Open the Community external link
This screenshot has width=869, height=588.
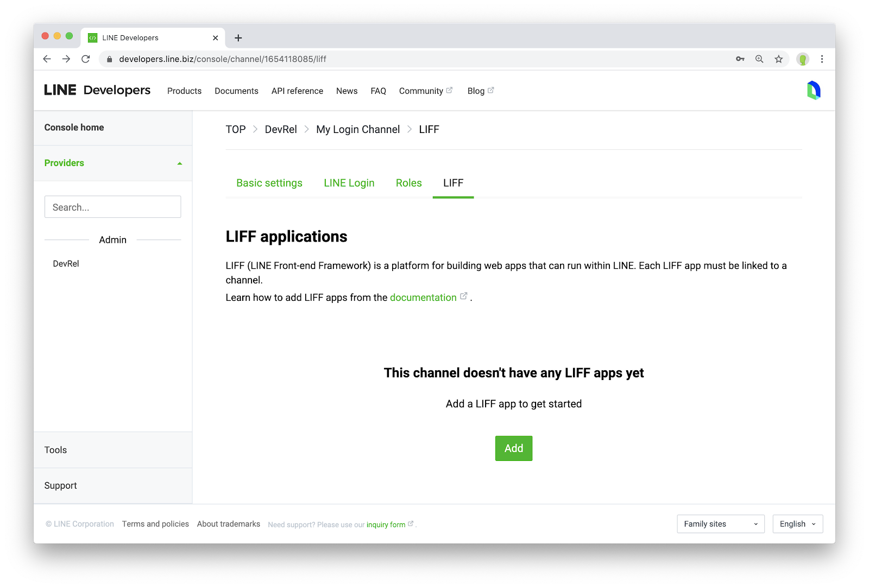[426, 91]
